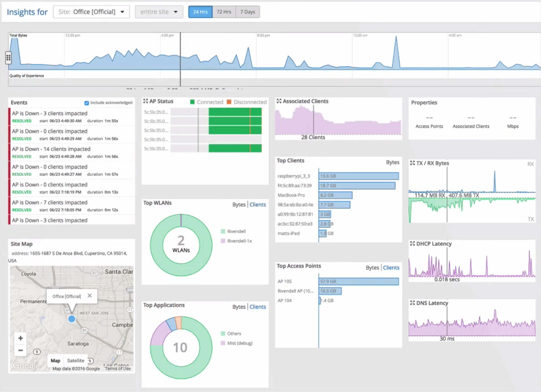The height and width of the screenshot is (392, 541).
Task: Switch Top WLANs view to Clients
Action: [258, 205]
